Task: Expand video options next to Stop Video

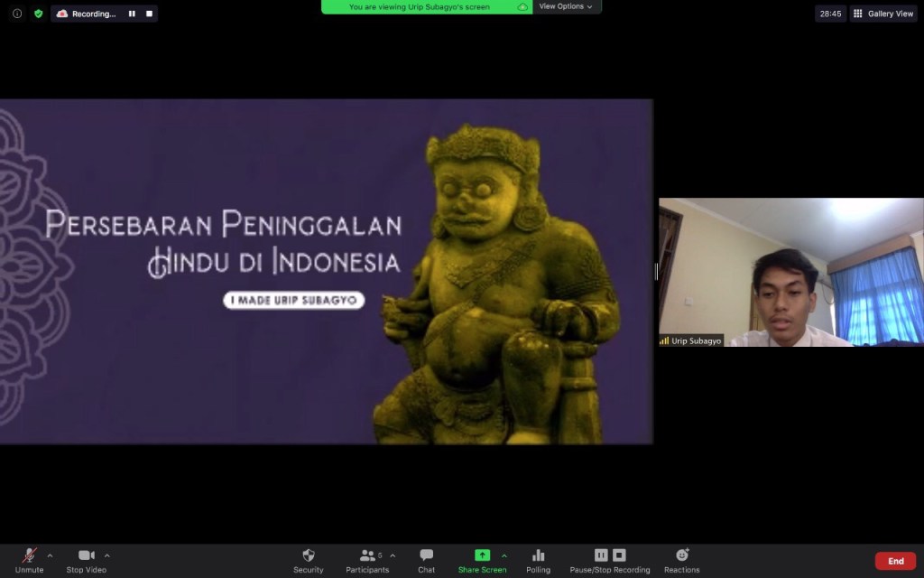Action: (x=107, y=555)
